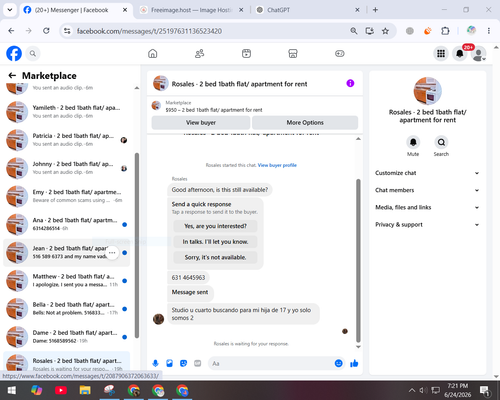Open the Yamileth conversation

pyautogui.click(x=67, y=112)
